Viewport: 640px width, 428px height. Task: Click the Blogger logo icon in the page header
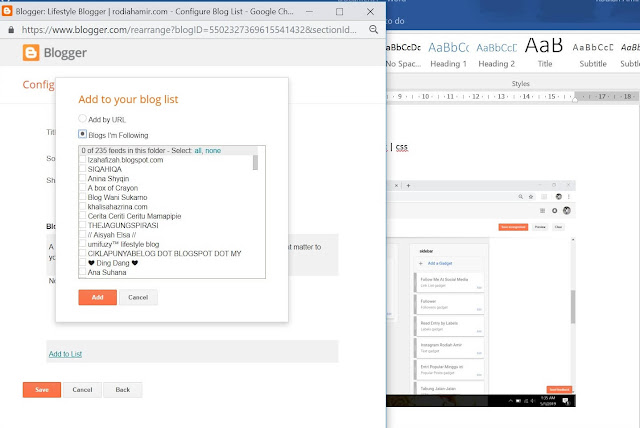tap(31, 53)
